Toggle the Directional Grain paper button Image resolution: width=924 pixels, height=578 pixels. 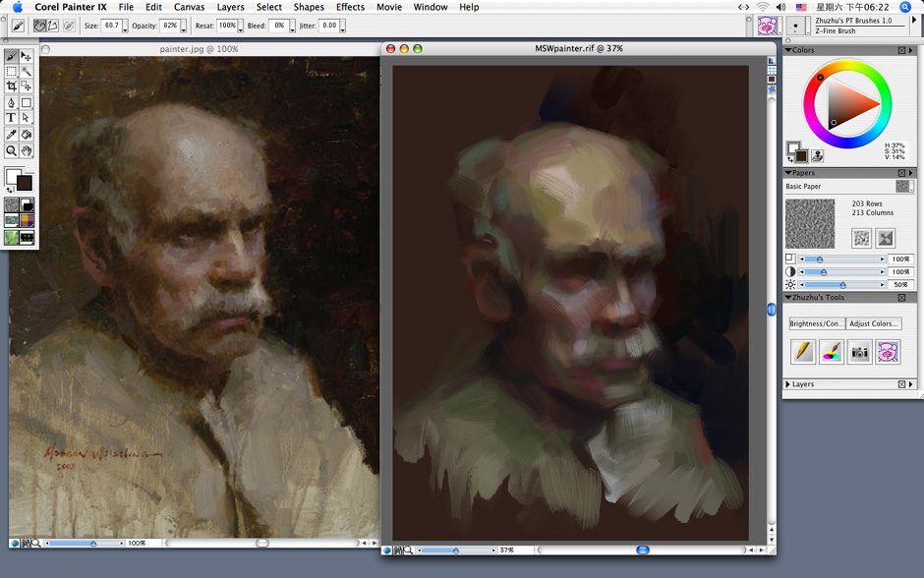coord(861,238)
